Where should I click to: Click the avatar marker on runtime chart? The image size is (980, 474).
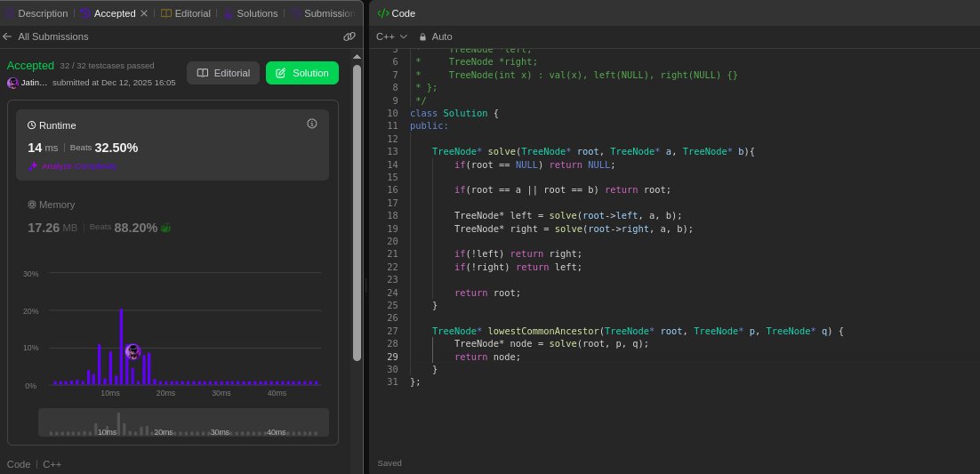coord(133,351)
